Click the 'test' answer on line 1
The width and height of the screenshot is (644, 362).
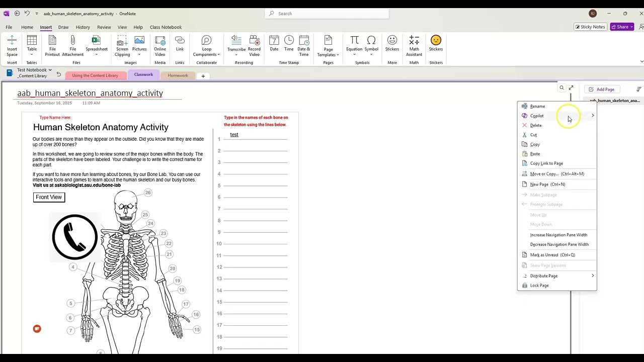click(234, 135)
